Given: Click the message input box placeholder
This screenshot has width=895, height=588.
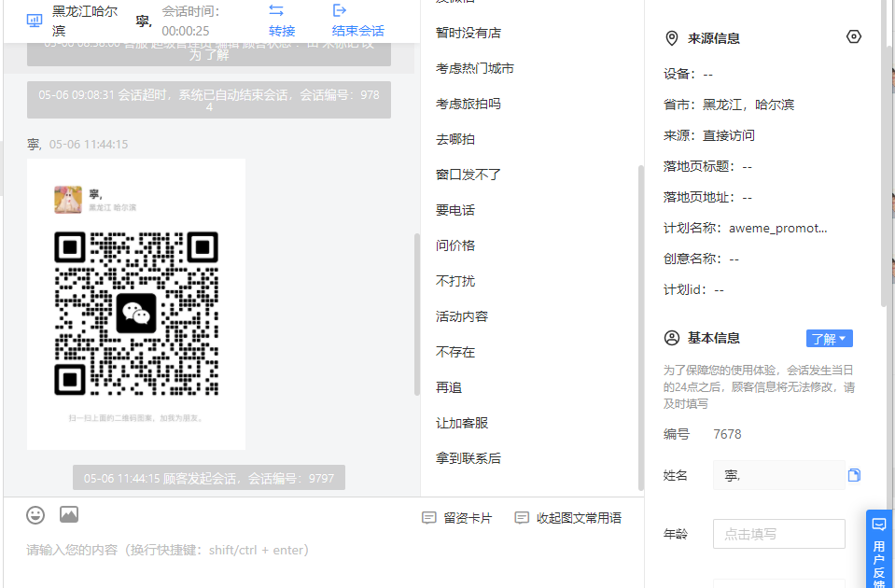Looking at the screenshot, I should (x=168, y=550).
